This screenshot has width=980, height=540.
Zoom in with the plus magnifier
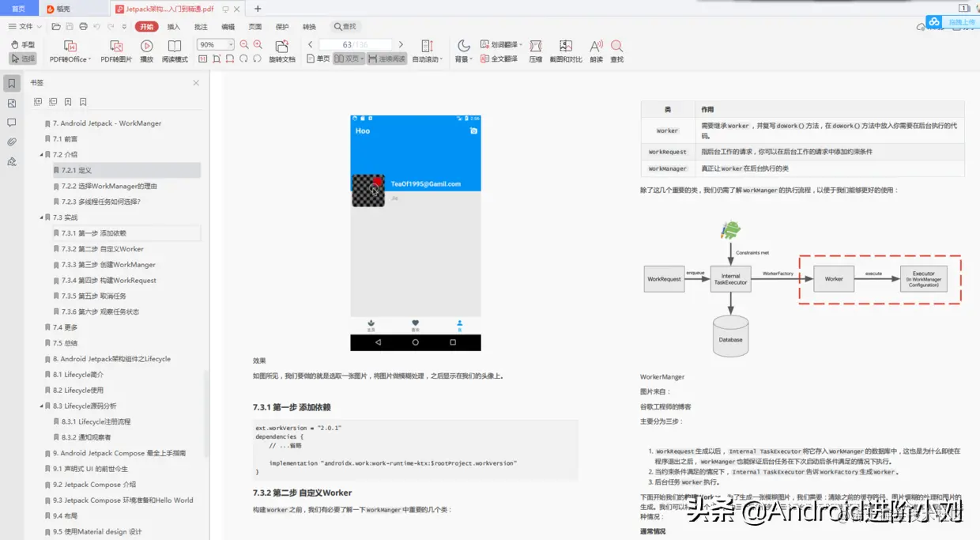pos(258,45)
